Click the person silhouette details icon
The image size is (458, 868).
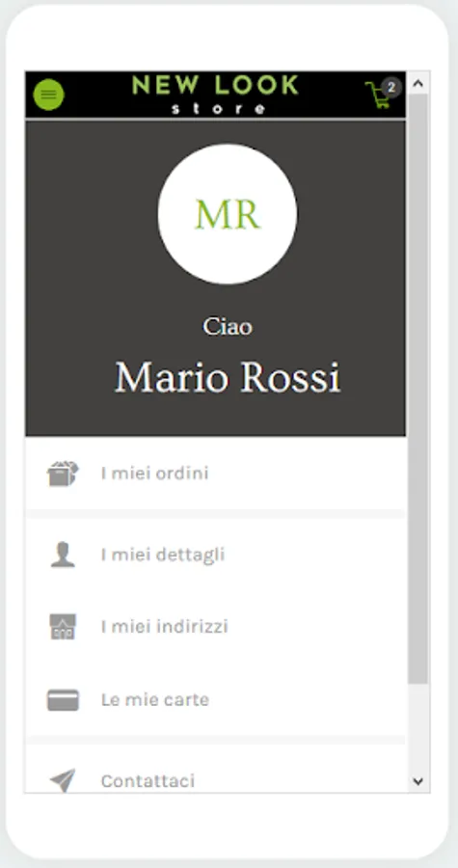click(x=63, y=555)
